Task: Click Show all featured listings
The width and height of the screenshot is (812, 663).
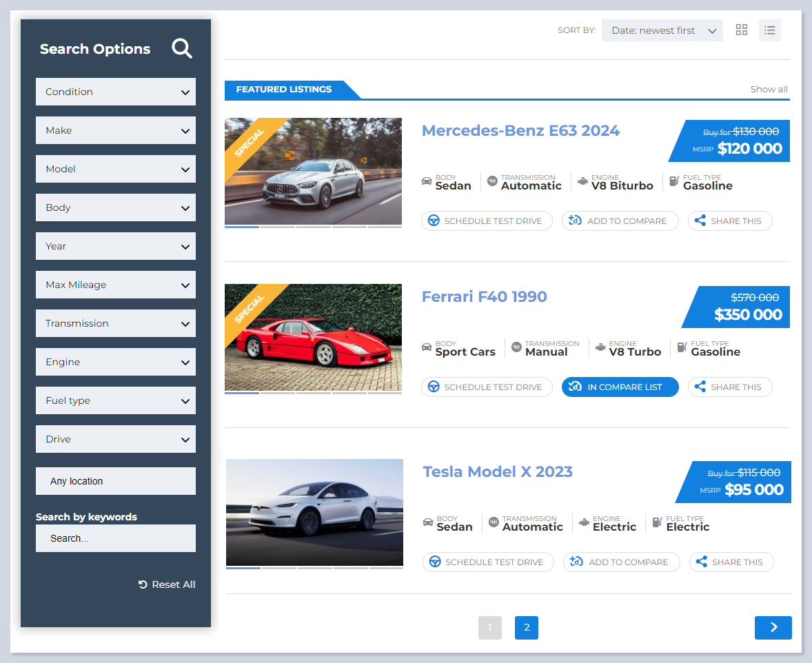Action: coord(769,90)
